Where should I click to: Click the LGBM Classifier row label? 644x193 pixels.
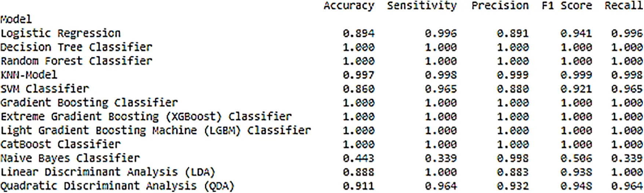(156, 131)
